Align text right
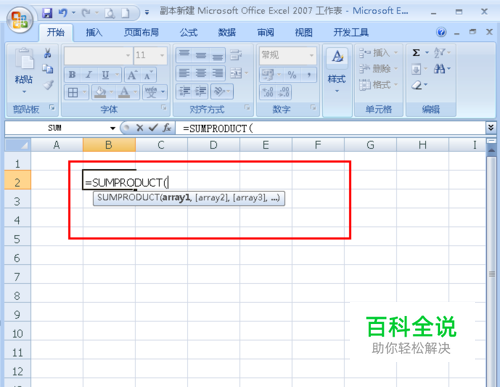Viewport: 500px width, 387px height. tap(217, 73)
